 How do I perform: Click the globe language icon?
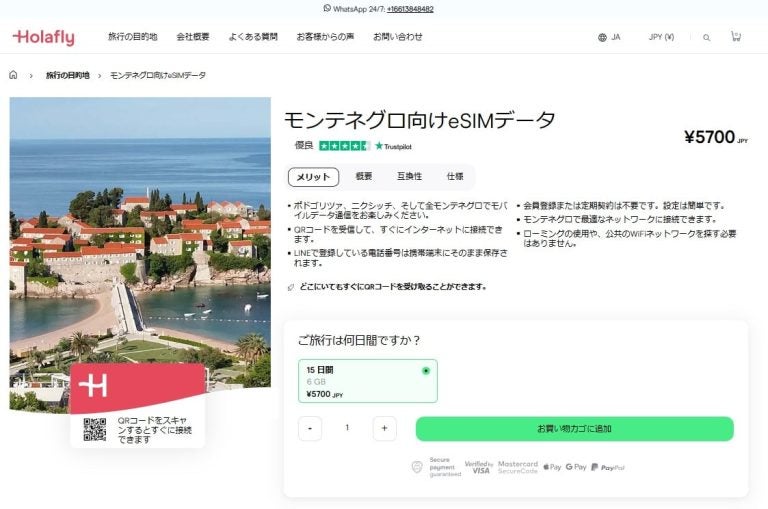[x=602, y=37]
